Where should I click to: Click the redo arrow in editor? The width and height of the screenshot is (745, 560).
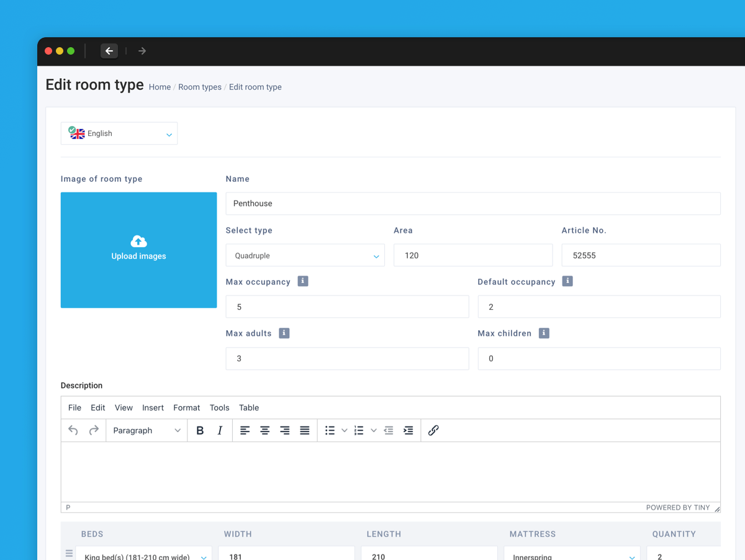pos(94,430)
